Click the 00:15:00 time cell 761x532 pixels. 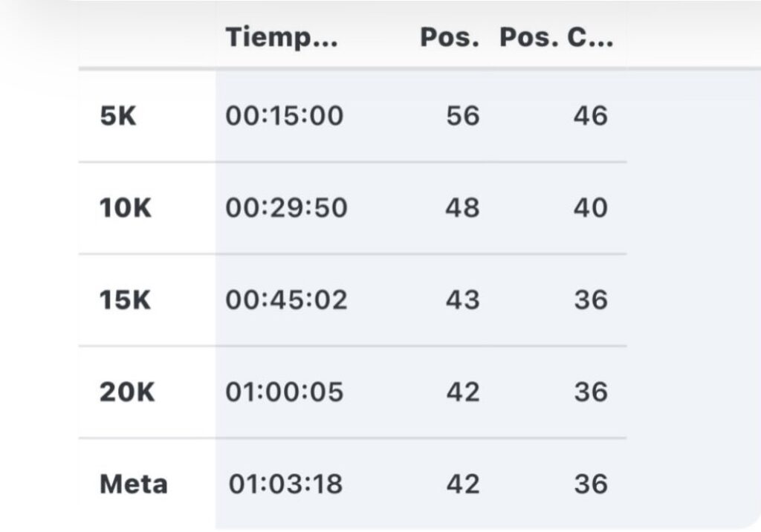pyautogui.click(x=285, y=116)
